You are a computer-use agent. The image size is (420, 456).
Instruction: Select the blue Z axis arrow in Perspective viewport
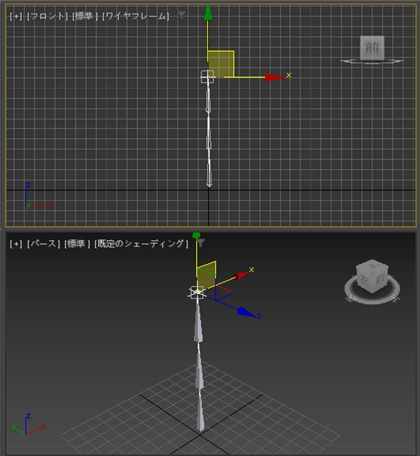pos(246,312)
